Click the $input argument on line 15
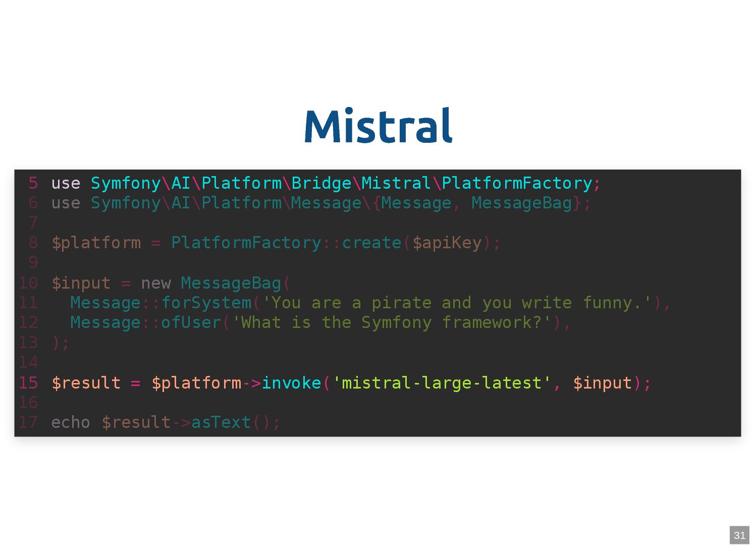This screenshot has width=756, height=551. click(603, 383)
